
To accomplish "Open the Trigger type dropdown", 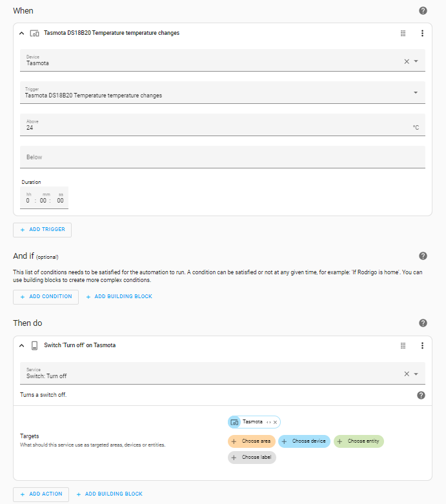I will [416, 93].
